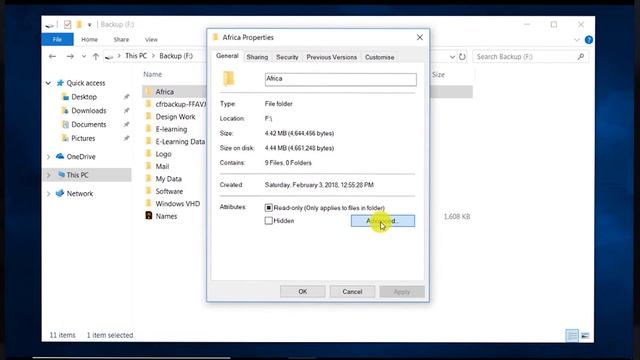Open the View ribbon tab
The height and width of the screenshot is (360, 640).
151,40
